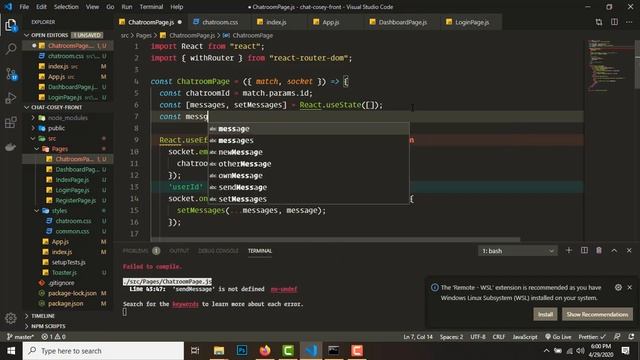Open Task View on the taskbar
This screenshot has height=360, width=640.
(x=195, y=351)
